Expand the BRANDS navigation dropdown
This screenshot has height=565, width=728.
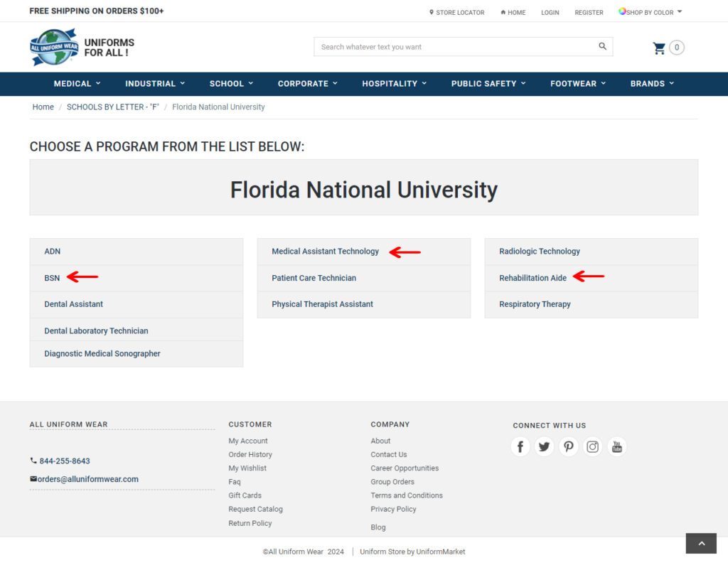pyautogui.click(x=651, y=84)
